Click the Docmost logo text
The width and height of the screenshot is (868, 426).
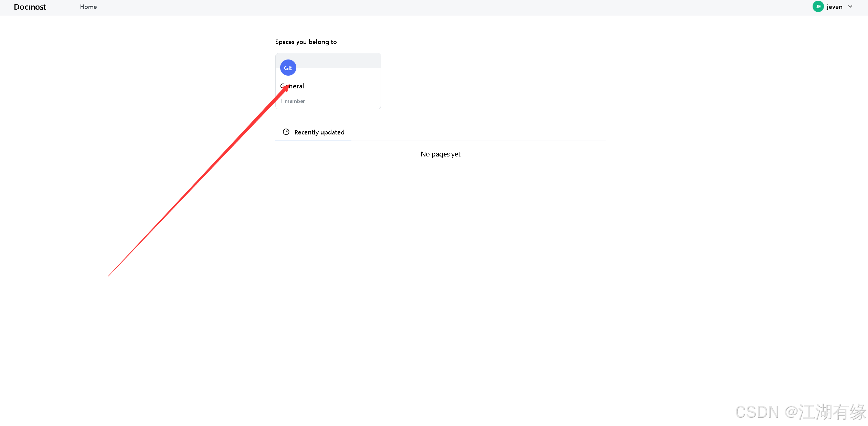click(x=30, y=7)
